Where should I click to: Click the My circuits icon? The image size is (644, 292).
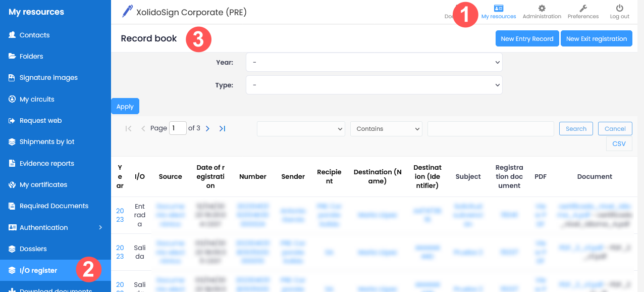click(x=12, y=99)
